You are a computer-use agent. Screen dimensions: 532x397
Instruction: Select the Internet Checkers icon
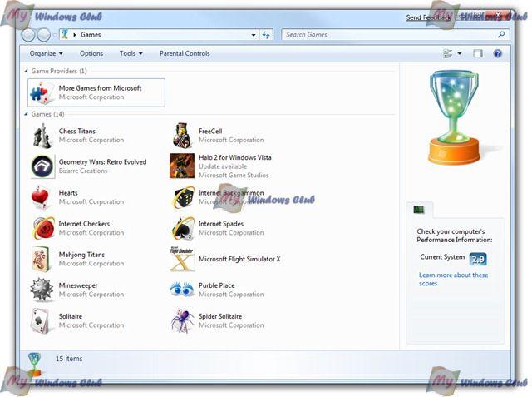click(43, 227)
